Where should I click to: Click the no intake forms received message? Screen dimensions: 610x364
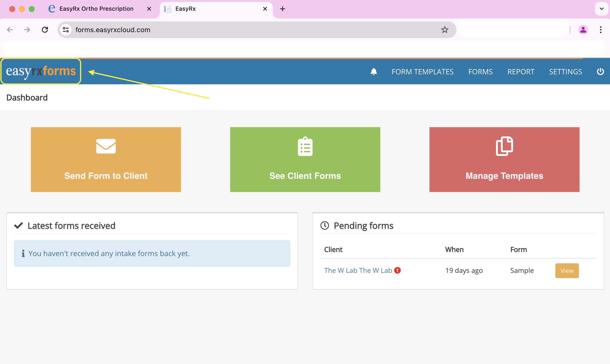[152, 253]
